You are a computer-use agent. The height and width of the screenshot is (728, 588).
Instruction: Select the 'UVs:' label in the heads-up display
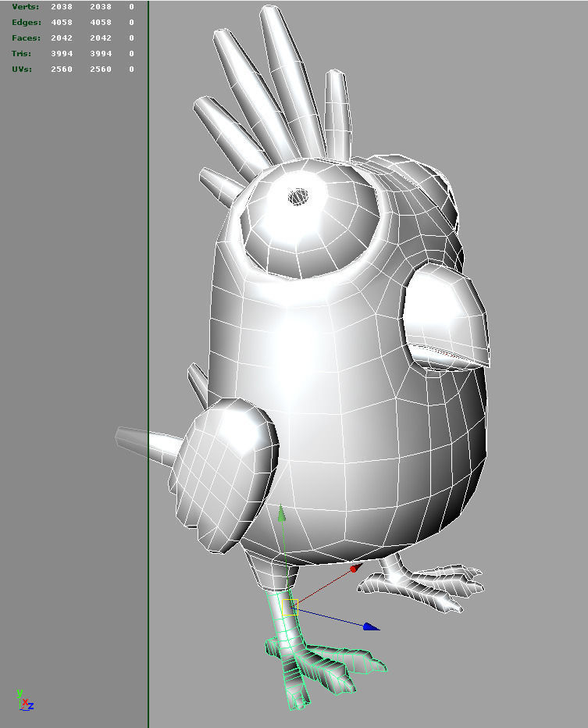click(x=22, y=70)
